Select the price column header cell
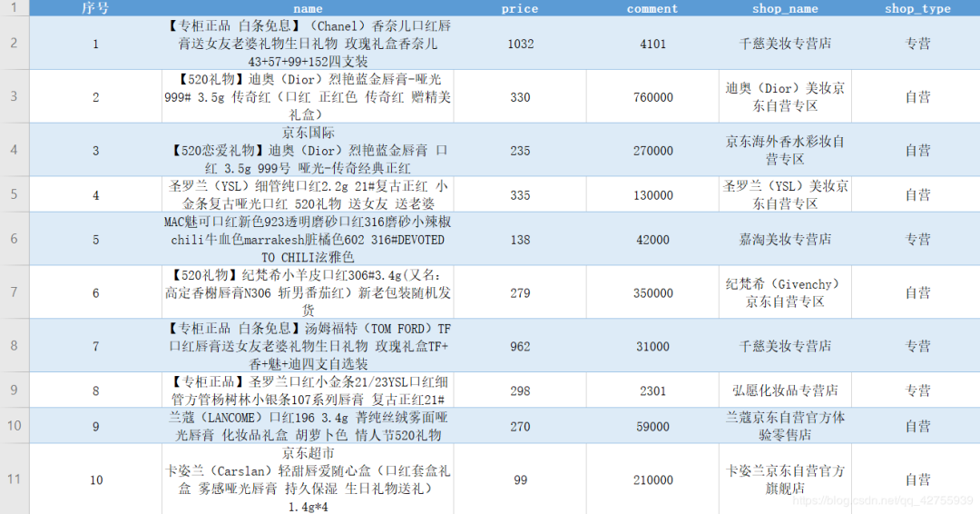 (x=520, y=8)
